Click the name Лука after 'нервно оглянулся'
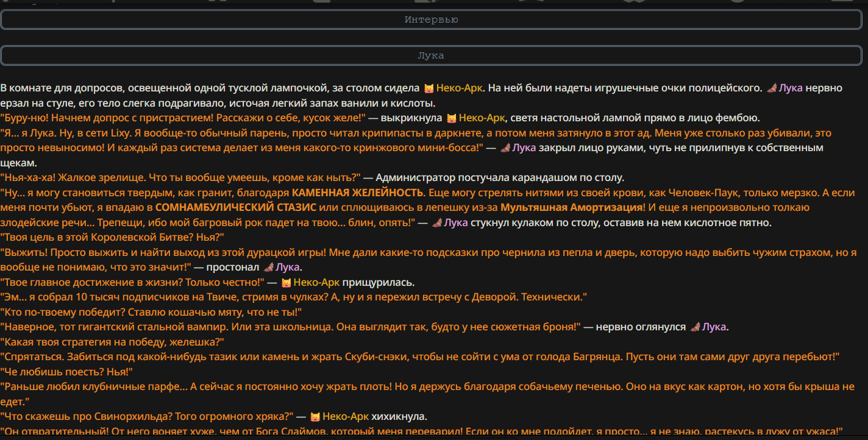The width and height of the screenshot is (868, 440). click(x=714, y=327)
